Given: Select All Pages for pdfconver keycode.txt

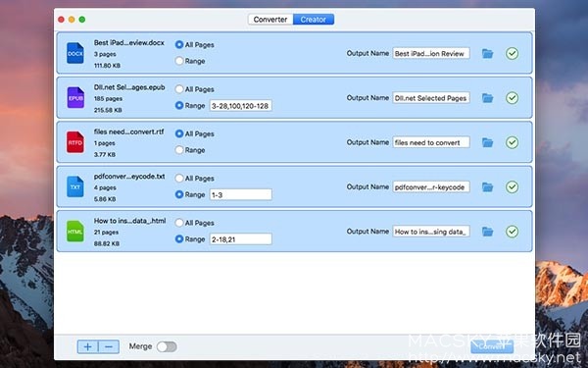Looking at the screenshot, I should [x=179, y=178].
